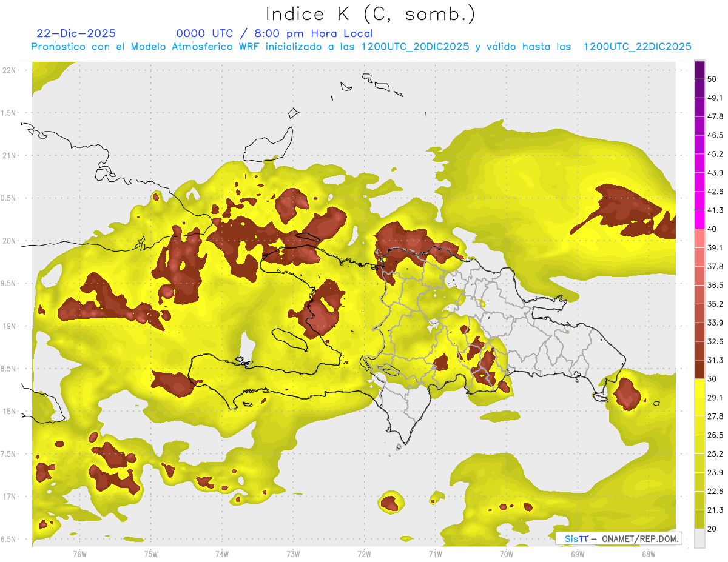This screenshot has width=728, height=562.
Task: Pick the gray swatch below label 20
Action: click(699, 538)
